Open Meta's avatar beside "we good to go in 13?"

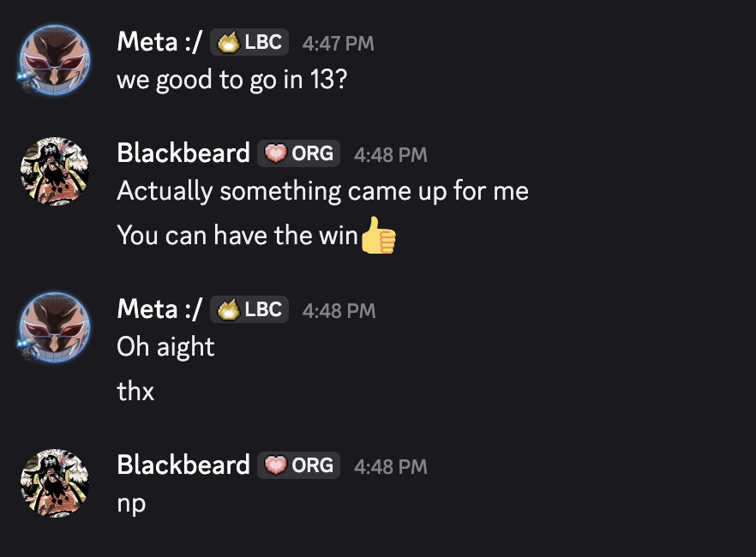[x=54, y=60]
